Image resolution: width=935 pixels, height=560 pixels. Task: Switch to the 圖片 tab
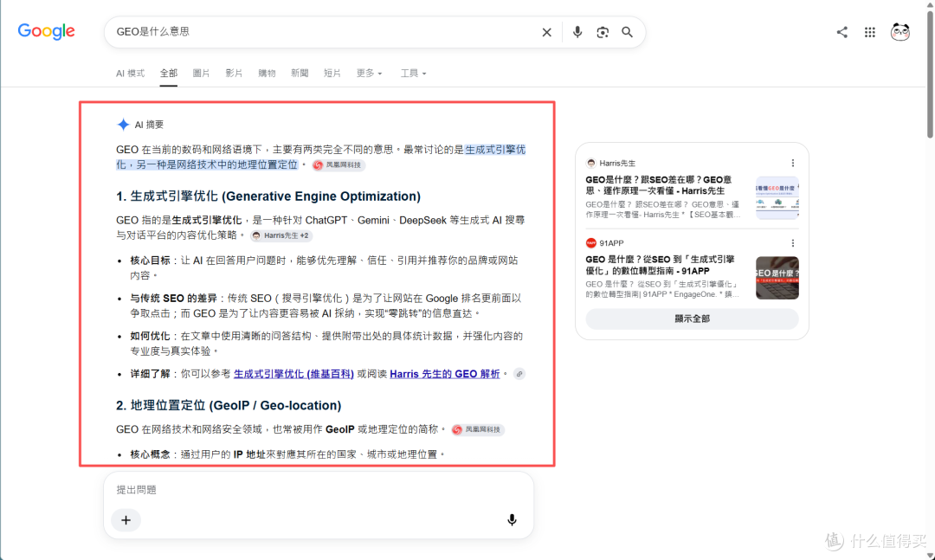(201, 74)
